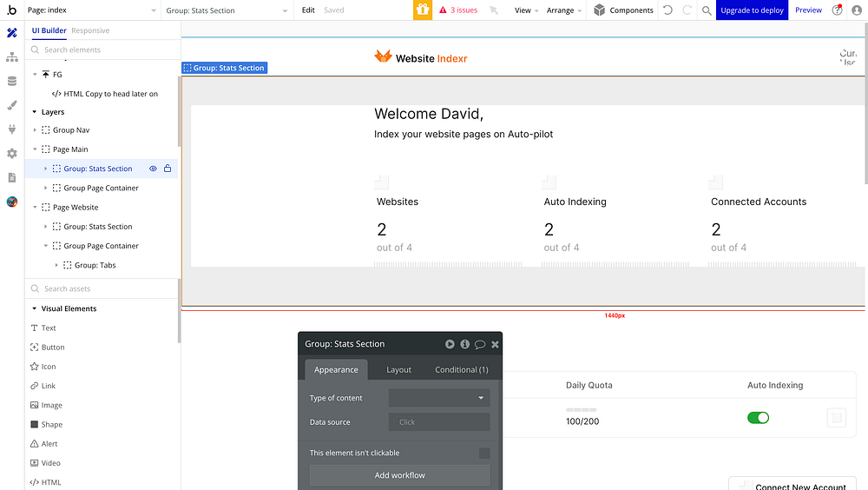This screenshot has width=868, height=490.
Task: Open the Bubble logo home menu
Action: pos(11,10)
